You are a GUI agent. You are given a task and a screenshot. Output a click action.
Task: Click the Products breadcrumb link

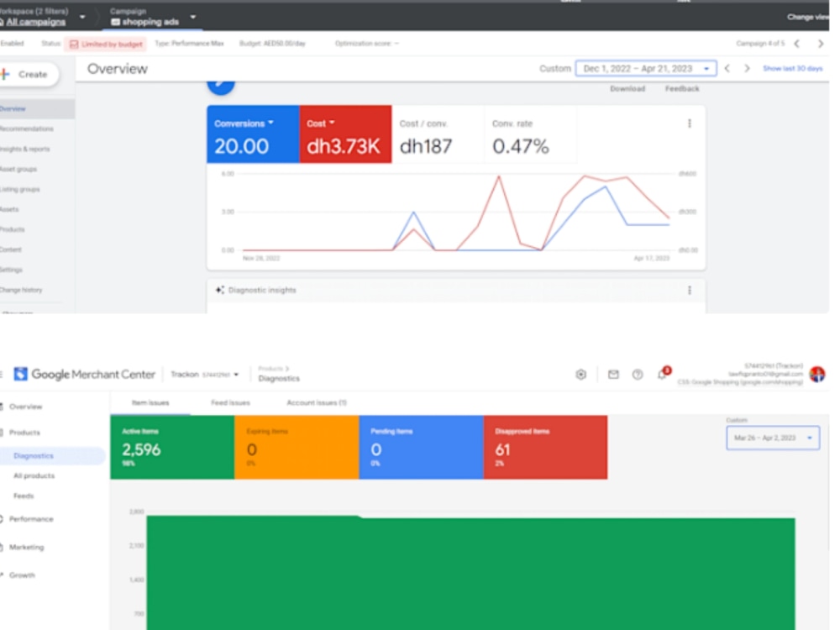click(270, 369)
